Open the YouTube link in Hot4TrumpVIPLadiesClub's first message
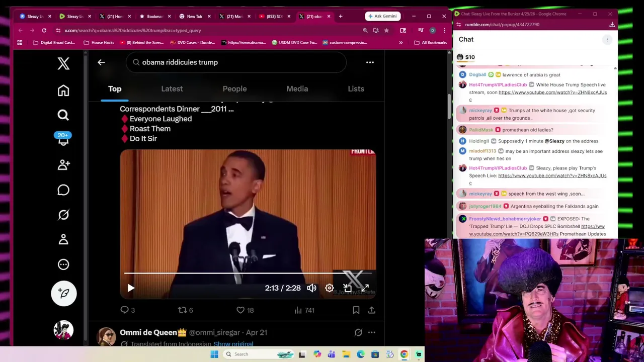The width and height of the screenshot is (644, 362). click(537, 96)
